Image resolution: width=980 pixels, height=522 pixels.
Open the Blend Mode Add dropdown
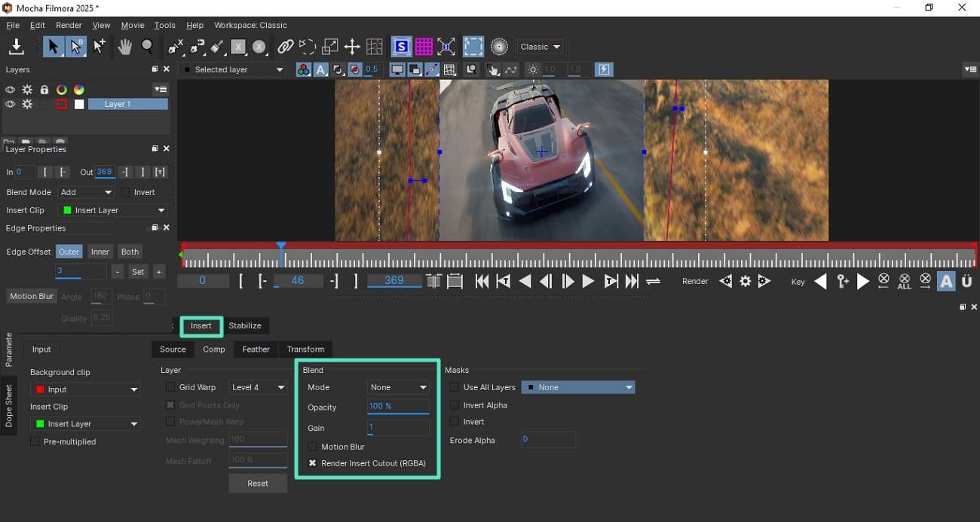(86, 193)
